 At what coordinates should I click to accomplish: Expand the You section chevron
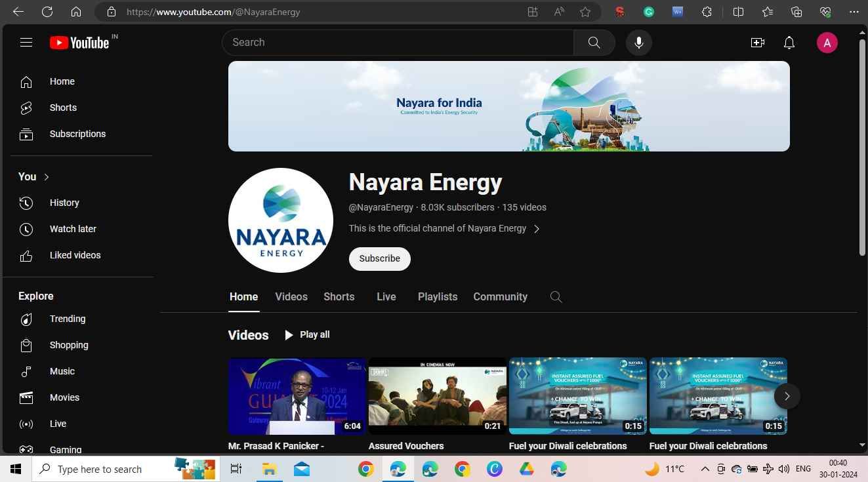pos(46,176)
